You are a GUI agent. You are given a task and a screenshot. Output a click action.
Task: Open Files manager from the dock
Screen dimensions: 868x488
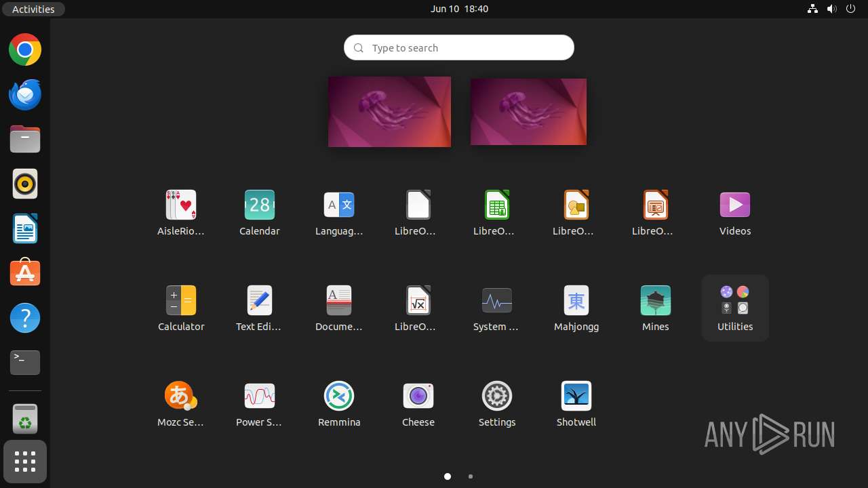25,139
